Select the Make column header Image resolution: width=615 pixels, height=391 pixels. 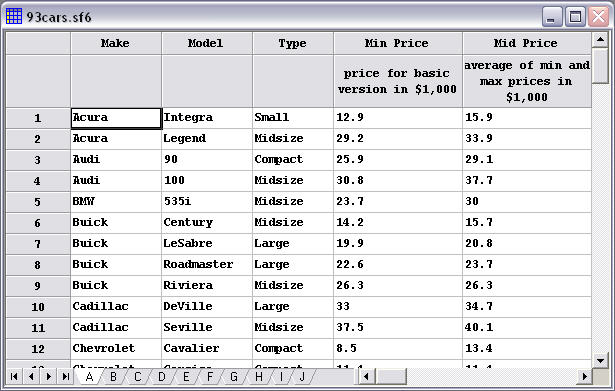[116, 43]
